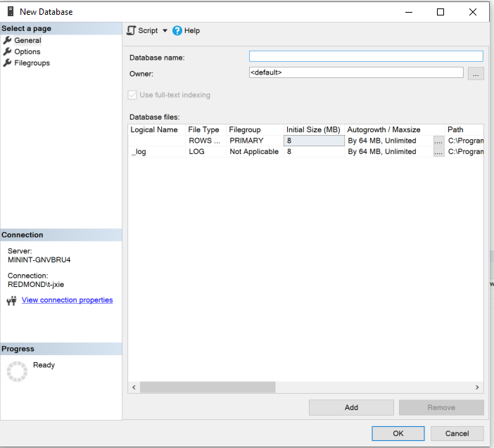Confirm with the OK button
This screenshot has height=448, width=494.
pos(398,433)
